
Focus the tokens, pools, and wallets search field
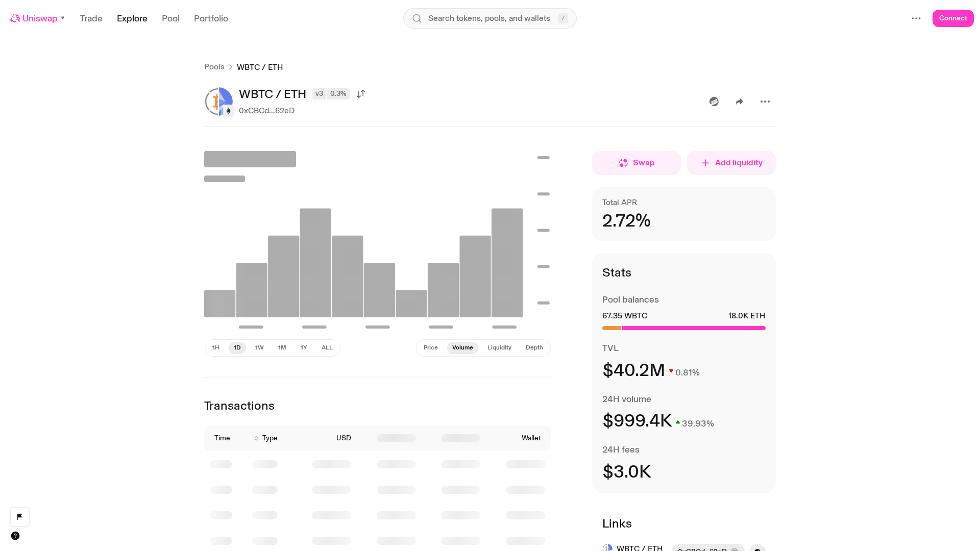click(490, 18)
